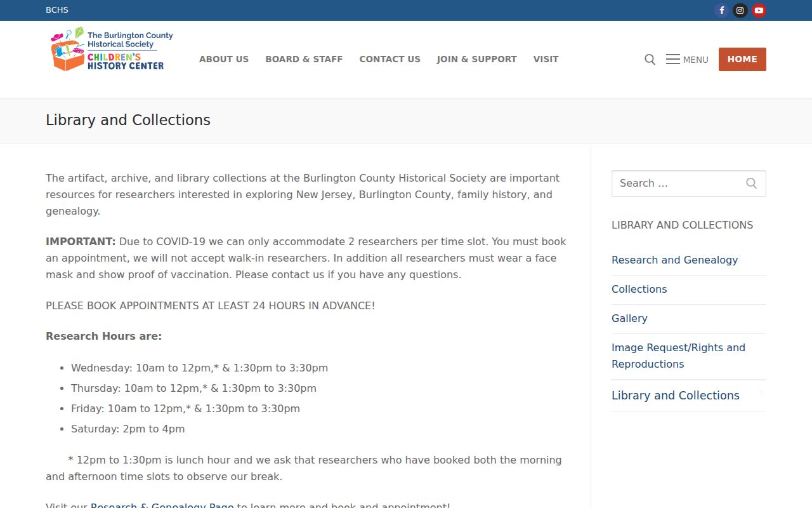The width and height of the screenshot is (812, 508).
Task: Click the Thursday research hours line
Action: tap(193, 388)
